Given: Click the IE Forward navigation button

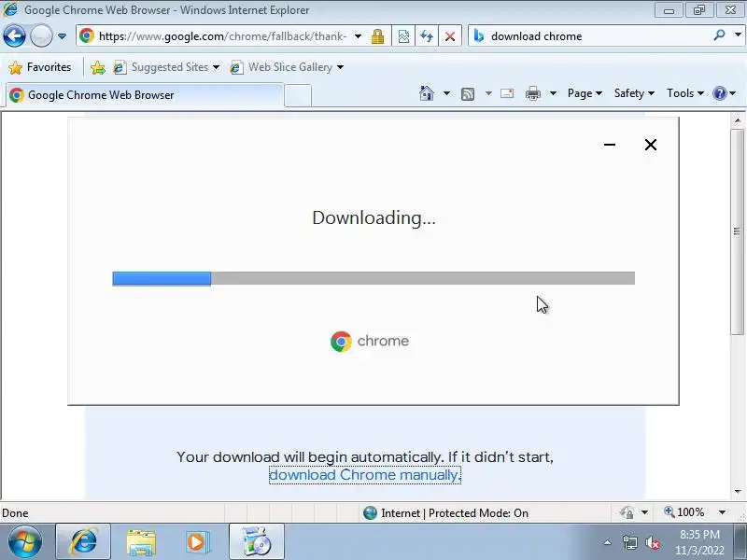Looking at the screenshot, I should pos(41,35).
